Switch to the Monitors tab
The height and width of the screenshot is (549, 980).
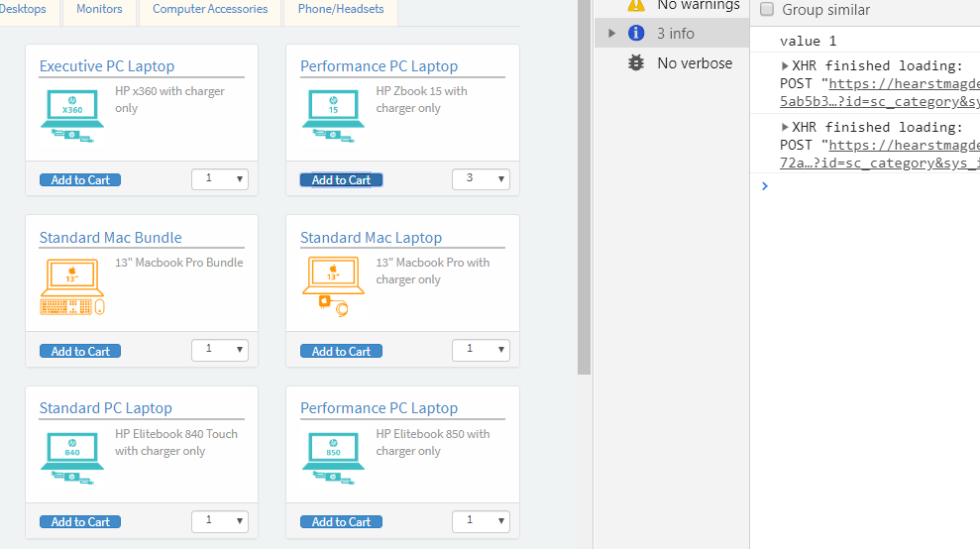click(x=99, y=9)
